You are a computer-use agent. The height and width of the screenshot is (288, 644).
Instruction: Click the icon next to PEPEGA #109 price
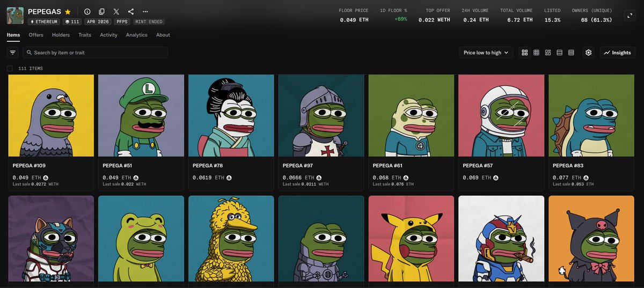[x=46, y=178]
